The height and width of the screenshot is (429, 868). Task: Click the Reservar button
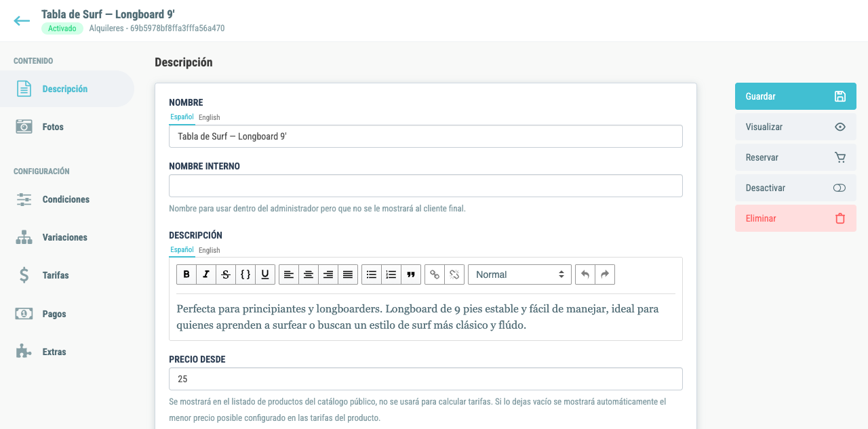pyautogui.click(x=795, y=157)
